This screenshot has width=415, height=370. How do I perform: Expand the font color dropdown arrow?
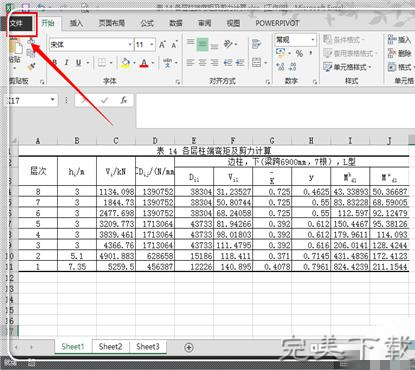pos(153,63)
